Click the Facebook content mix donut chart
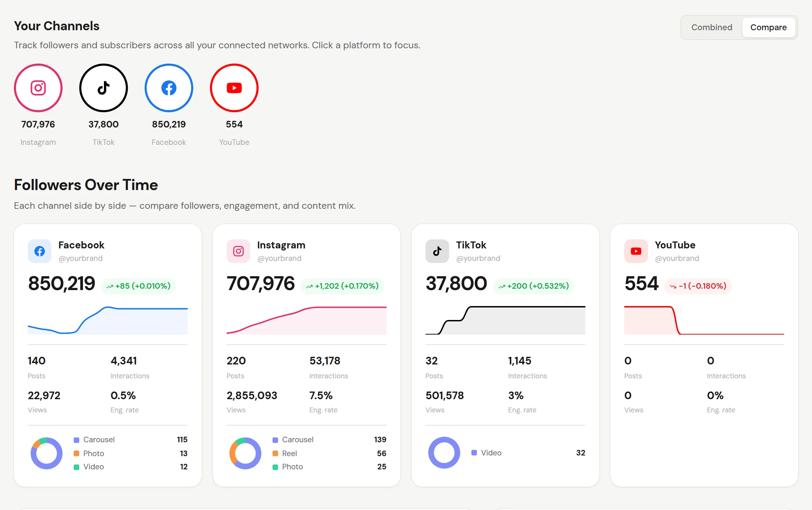This screenshot has width=812, height=510. [x=47, y=453]
